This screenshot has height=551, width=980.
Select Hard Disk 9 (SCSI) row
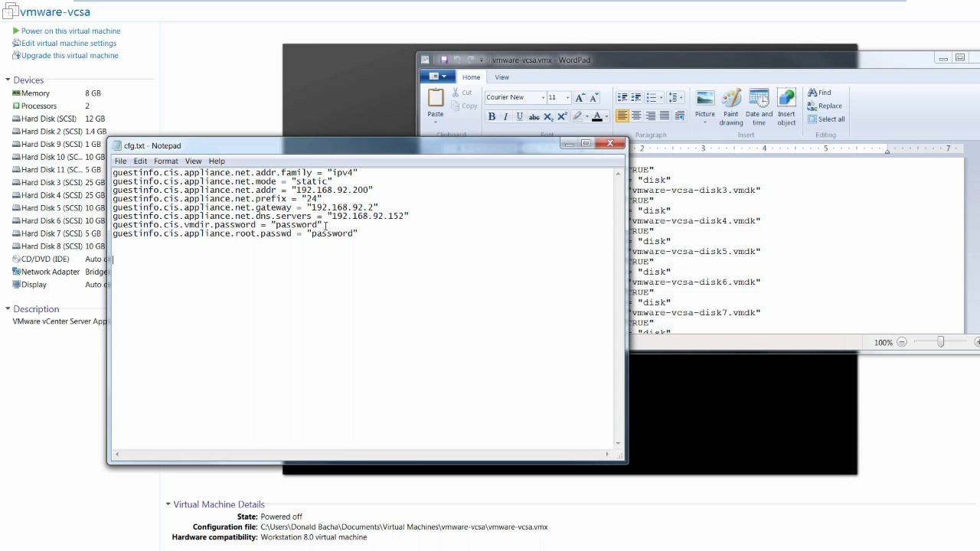(x=58, y=144)
